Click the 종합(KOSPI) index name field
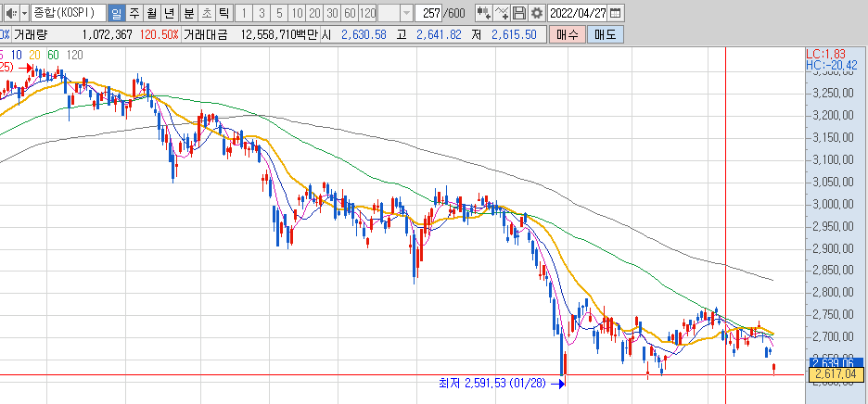 (68, 12)
